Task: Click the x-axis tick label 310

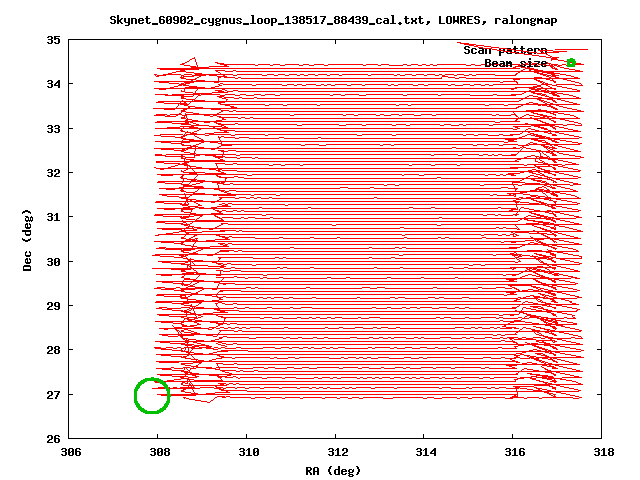Action: (x=249, y=452)
